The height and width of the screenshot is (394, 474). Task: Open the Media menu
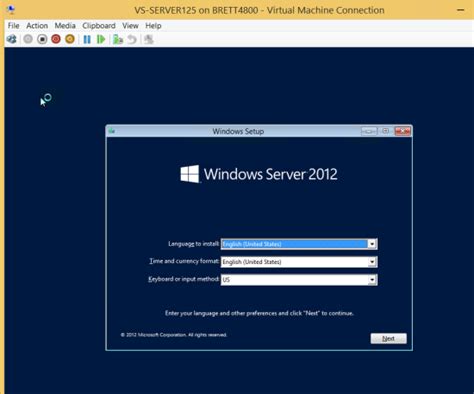click(x=65, y=26)
